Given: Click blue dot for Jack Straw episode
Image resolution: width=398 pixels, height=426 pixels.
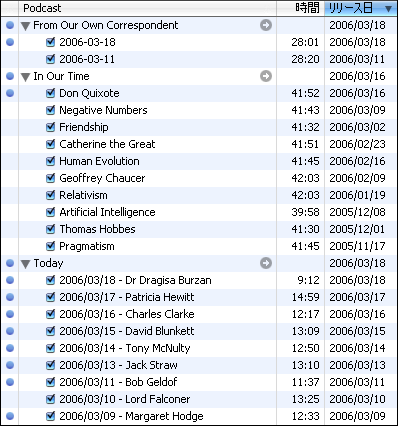Looking at the screenshot, I should 10,365.
